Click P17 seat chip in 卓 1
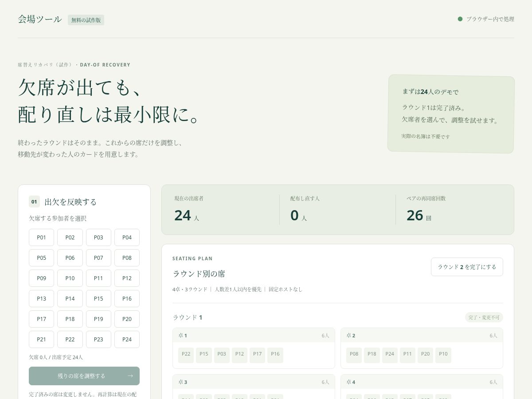532x399 pixels. 257,356
